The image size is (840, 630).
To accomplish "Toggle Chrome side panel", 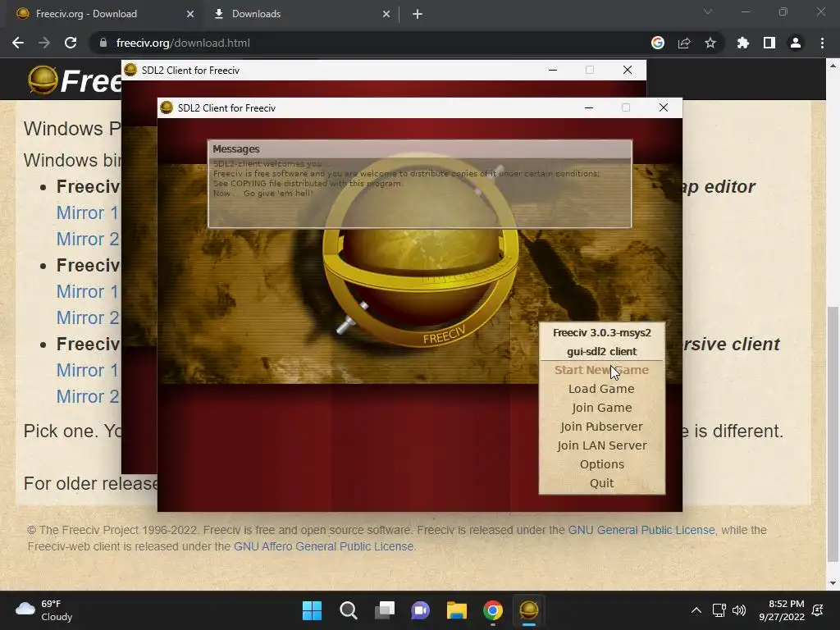I will [x=769, y=43].
